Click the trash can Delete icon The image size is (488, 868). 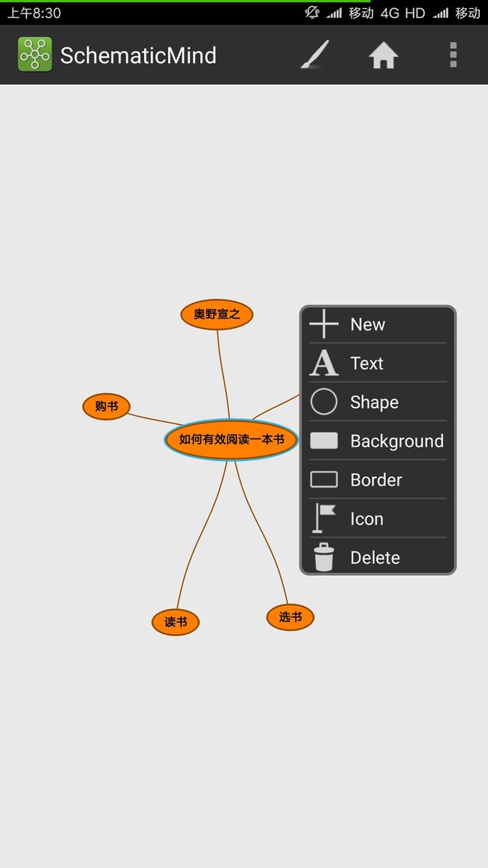(324, 557)
